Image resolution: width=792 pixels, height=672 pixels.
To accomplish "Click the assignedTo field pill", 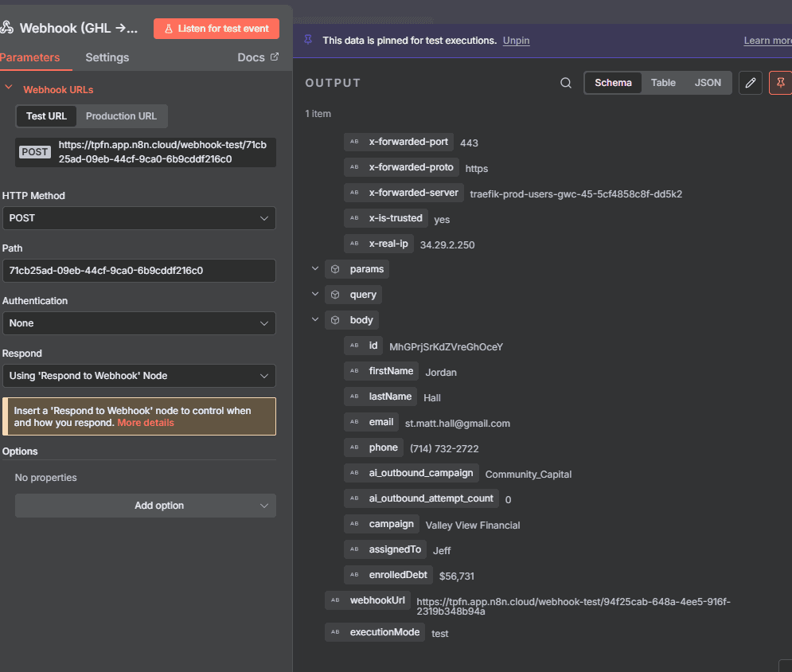I will (x=385, y=549).
